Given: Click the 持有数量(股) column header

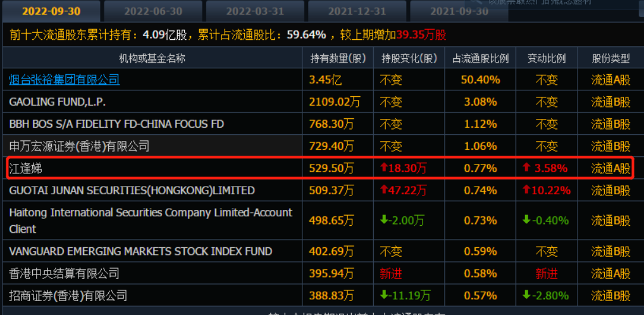Looking at the screenshot, I should click(x=338, y=59).
